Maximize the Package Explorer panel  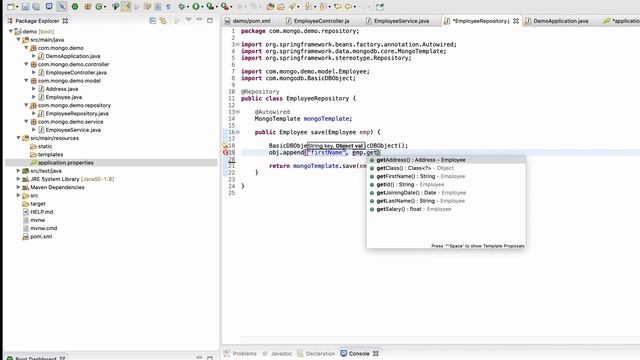[x=210, y=20]
